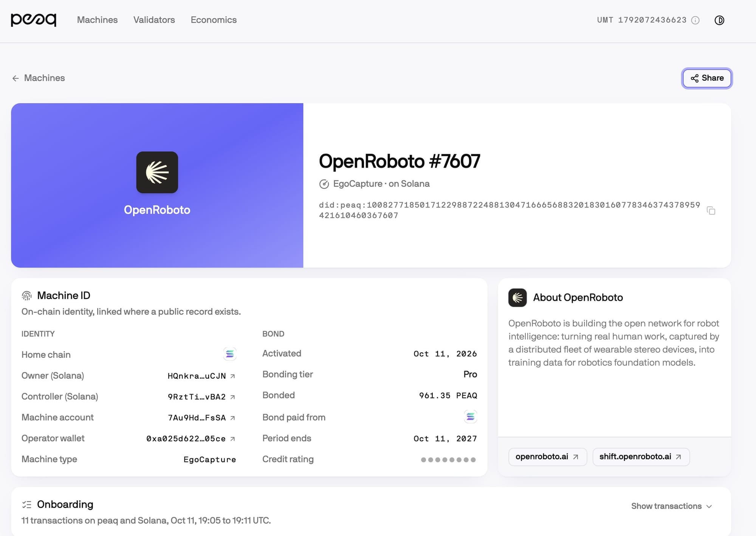This screenshot has height=536, width=756.
Task: Click the Bond paid from Solana icon
Action: click(x=471, y=416)
